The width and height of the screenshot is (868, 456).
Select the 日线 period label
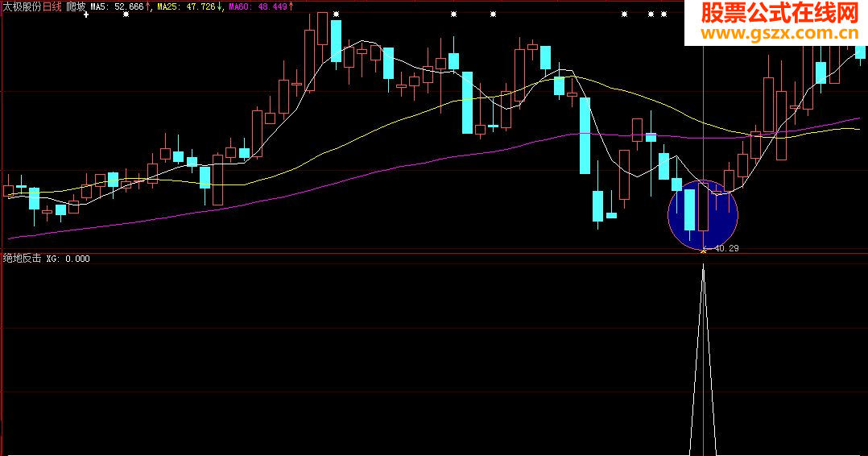tap(52, 6)
